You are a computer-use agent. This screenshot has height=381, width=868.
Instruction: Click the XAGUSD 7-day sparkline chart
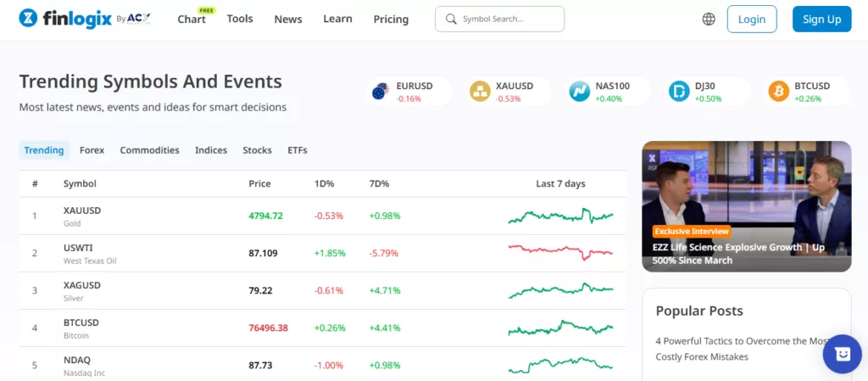(x=560, y=291)
